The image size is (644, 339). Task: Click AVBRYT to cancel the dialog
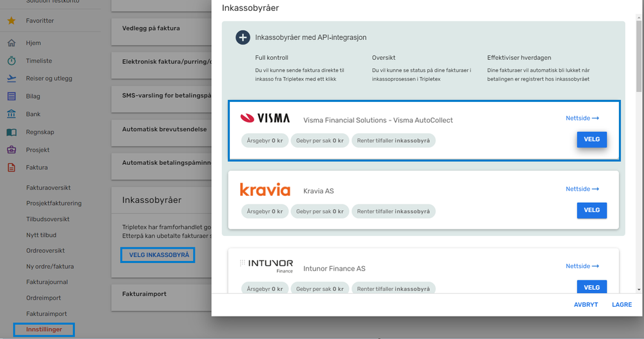tap(586, 305)
